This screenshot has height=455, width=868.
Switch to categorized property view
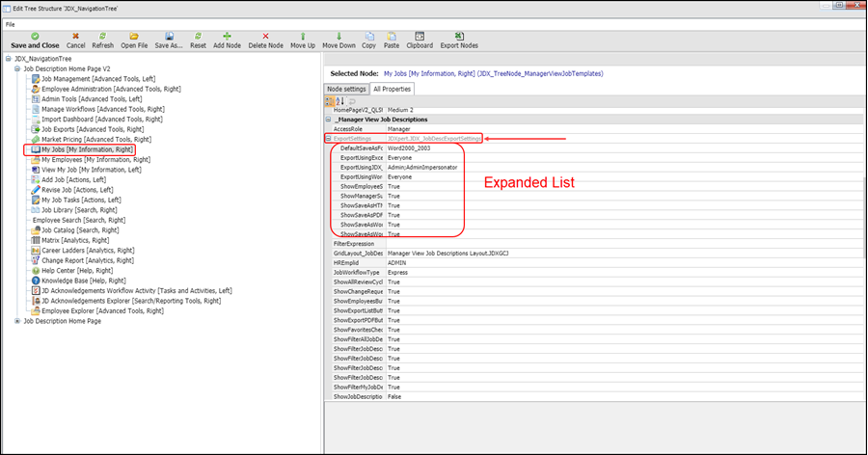pyautogui.click(x=330, y=100)
